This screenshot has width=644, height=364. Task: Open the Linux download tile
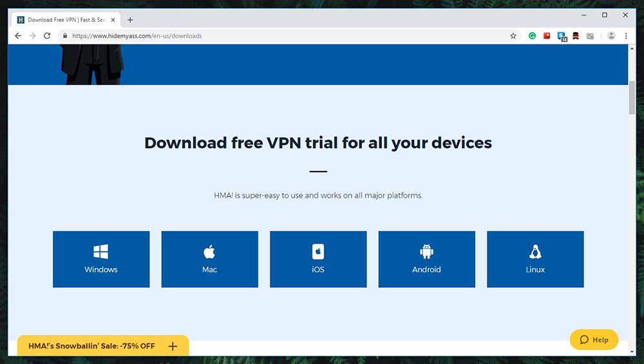[x=535, y=259]
